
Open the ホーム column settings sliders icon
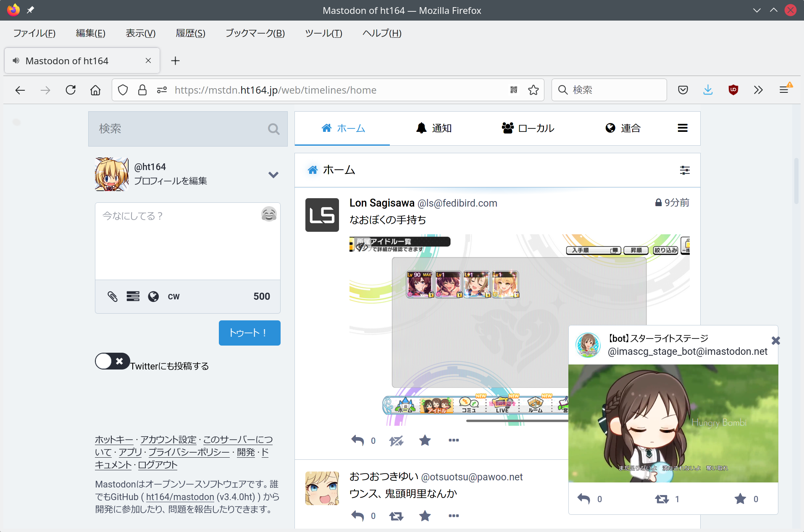point(685,170)
